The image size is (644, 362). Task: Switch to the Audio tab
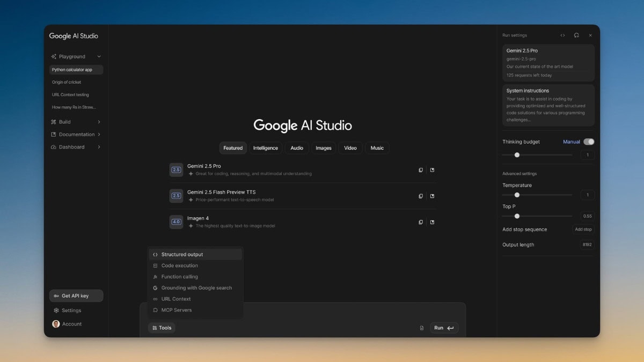(297, 148)
